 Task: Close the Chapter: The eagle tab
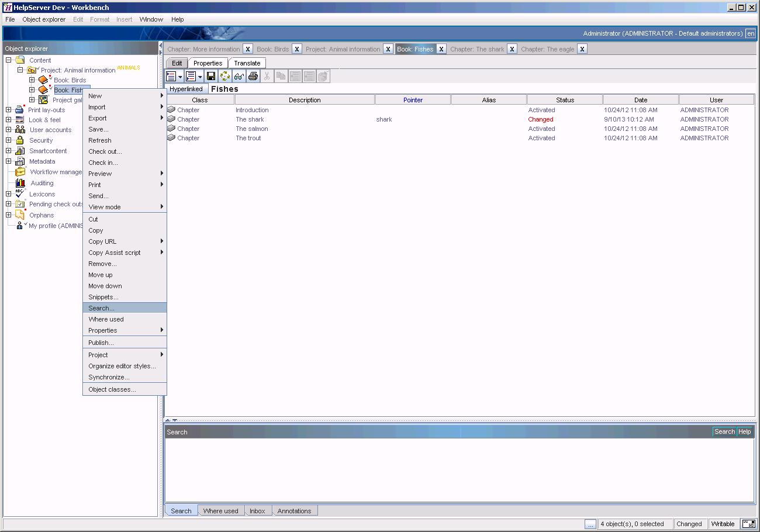click(x=582, y=49)
